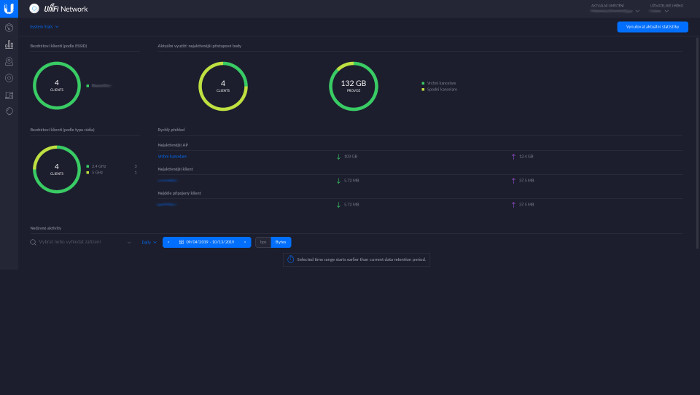Image resolution: width=700 pixels, height=395 pixels.
Task: Click the data retention period notice text
Action: (x=361, y=259)
